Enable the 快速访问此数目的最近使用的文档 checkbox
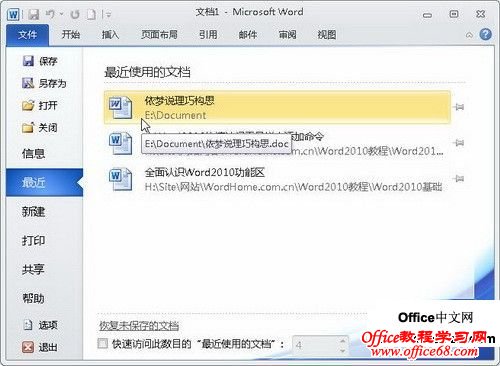500x366 pixels. [103, 343]
